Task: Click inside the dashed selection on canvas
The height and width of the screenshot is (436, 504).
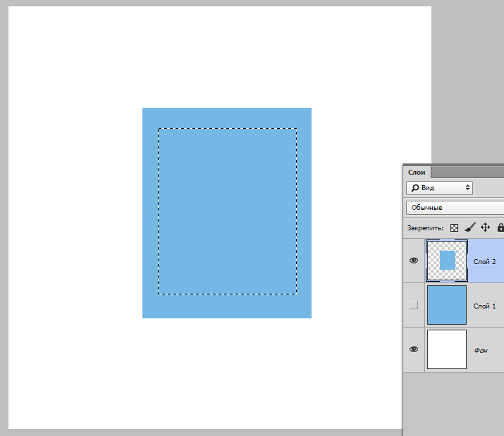Action: 227,211
